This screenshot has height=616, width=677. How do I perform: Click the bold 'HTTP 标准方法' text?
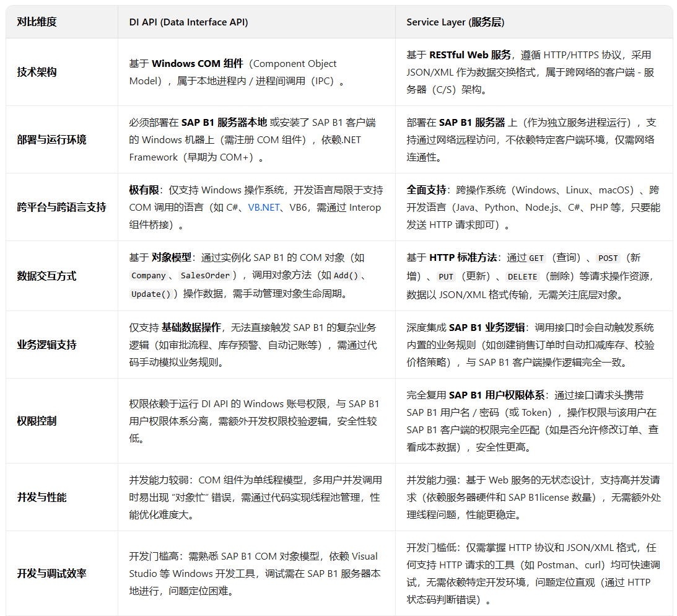[x=463, y=257]
